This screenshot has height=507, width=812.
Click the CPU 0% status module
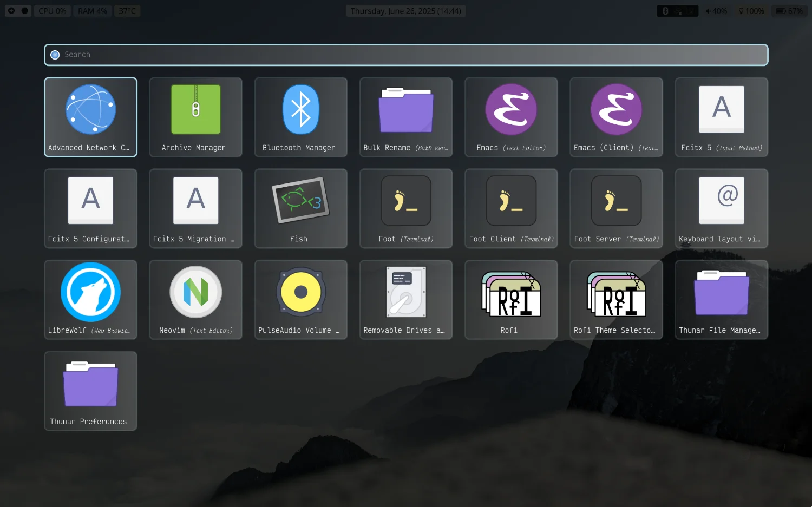(x=53, y=11)
